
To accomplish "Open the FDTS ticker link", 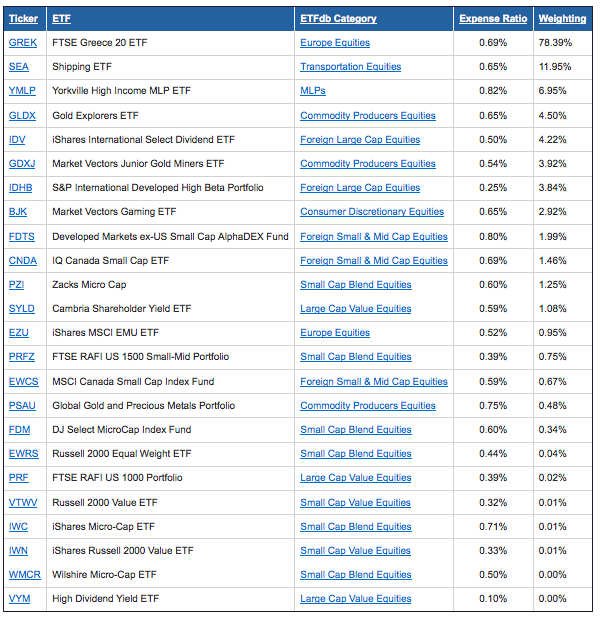I will (22, 237).
